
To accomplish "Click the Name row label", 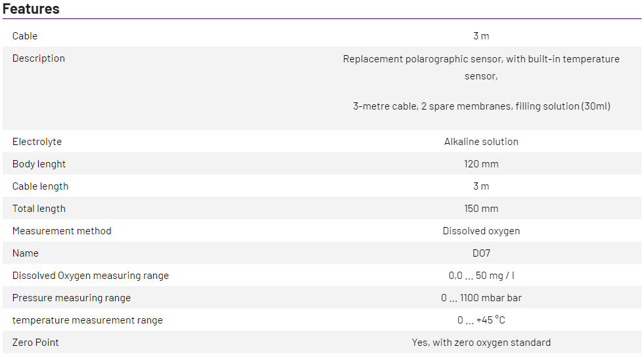I will [26, 253].
